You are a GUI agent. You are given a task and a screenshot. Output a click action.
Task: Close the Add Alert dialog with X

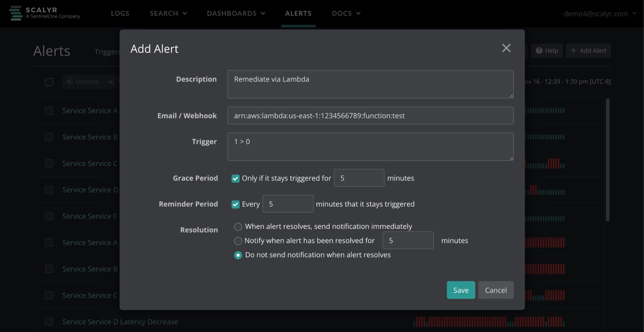coord(506,48)
